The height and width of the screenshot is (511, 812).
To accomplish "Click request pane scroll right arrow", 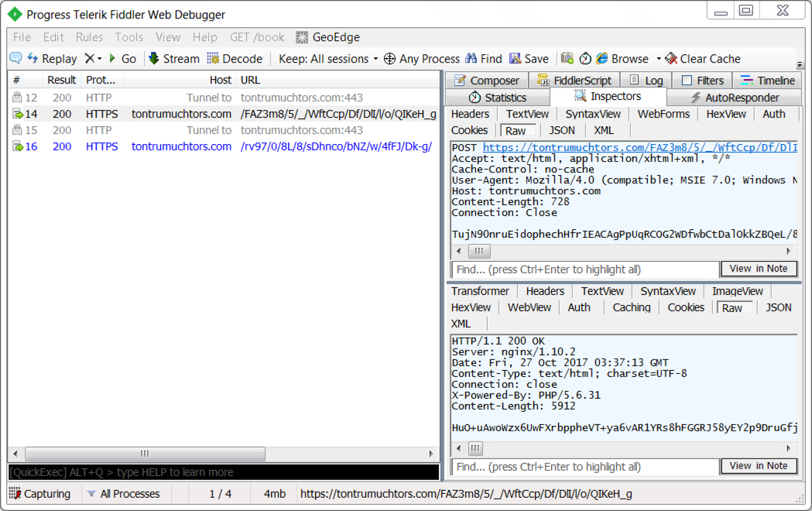I will click(x=789, y=251).
